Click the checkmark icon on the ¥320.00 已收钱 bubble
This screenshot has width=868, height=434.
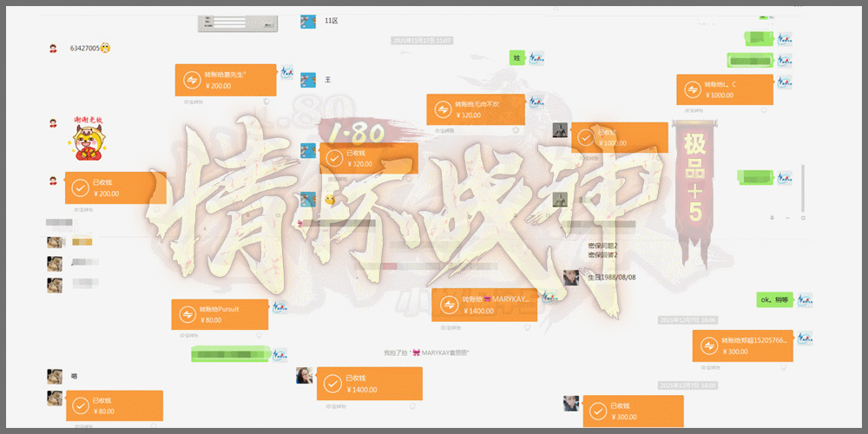pos(335,159)
